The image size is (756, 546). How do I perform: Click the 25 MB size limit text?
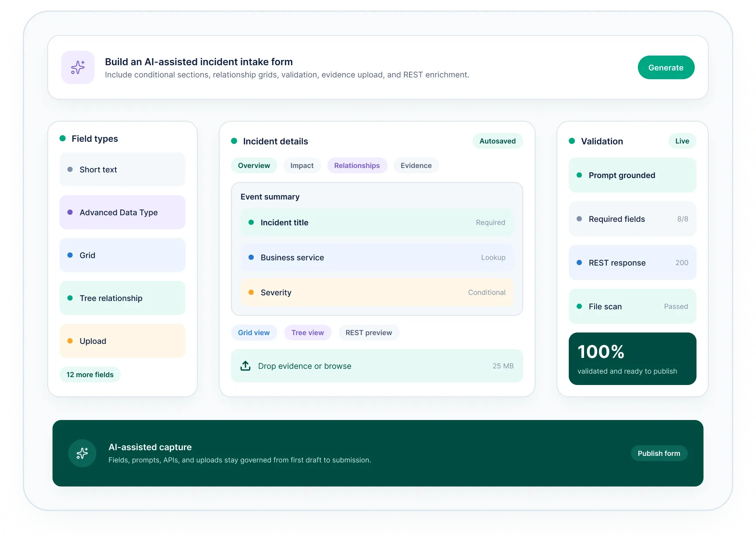click(x=503, y=366)
